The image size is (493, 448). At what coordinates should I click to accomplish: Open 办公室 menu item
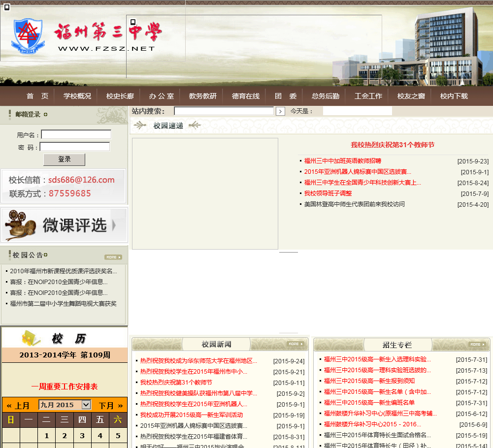pos(161,96)
